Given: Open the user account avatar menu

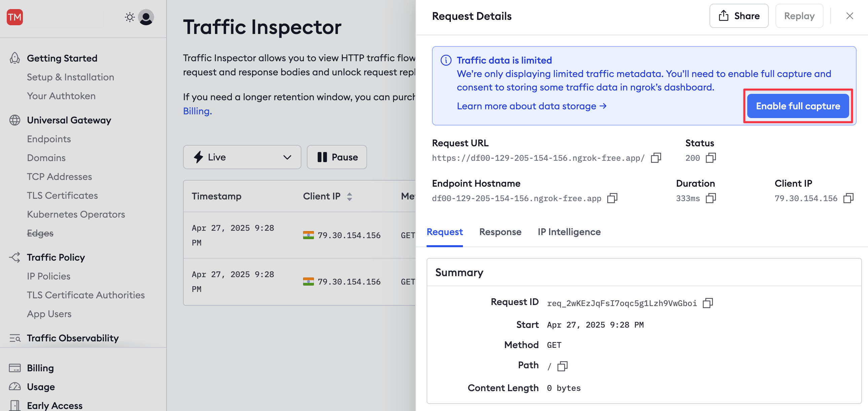Looking at the screenshot, I should [x=146, y=17].
